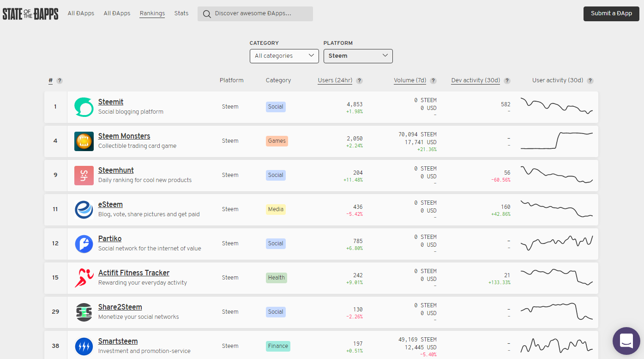Click the Steem Monsters user activity sparkline
The height and width of the screenshot is (359, 644).
pos(557,140)
